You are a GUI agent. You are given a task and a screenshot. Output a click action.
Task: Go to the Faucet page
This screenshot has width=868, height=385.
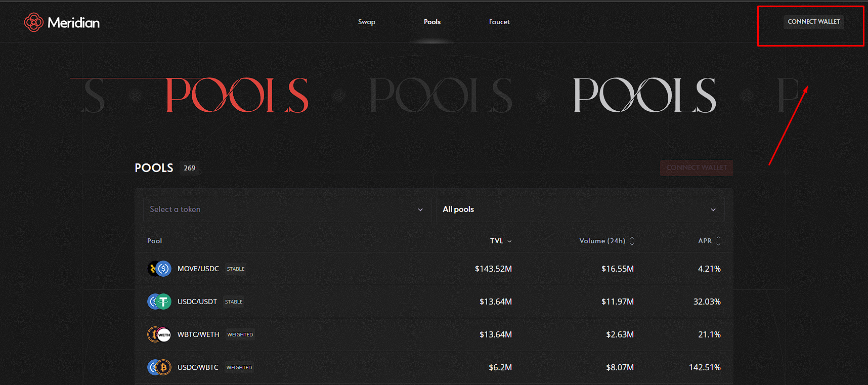(499, 22)
